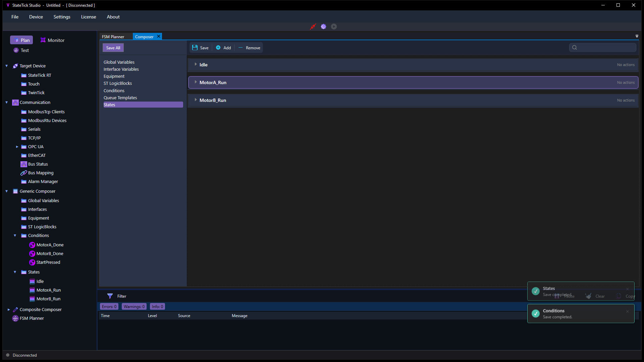Select the StartPressed condition icon
Screen dimensions: 644x362
pos(32,262)
